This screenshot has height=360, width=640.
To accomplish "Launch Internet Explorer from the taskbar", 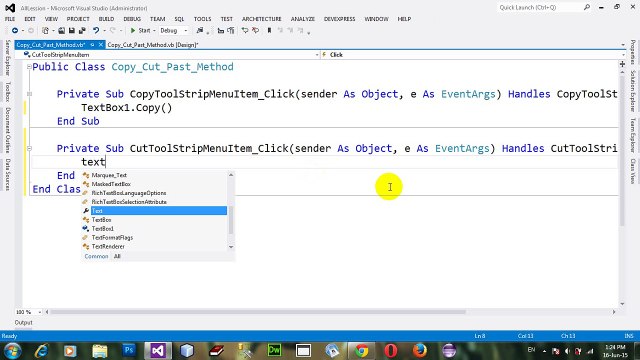I will (41, 351).
